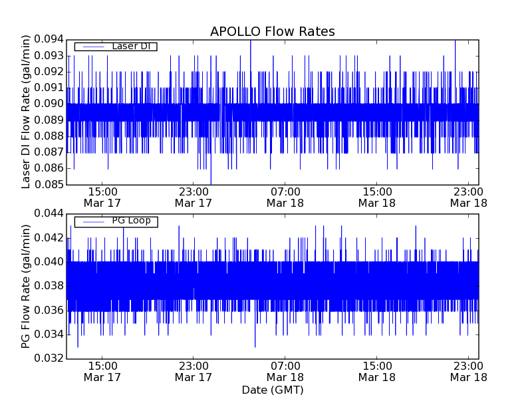Click the 'Laser DI Flow Rate (gal/min)' axis label
Screen dimensions: 532x399
click(26, 112)
